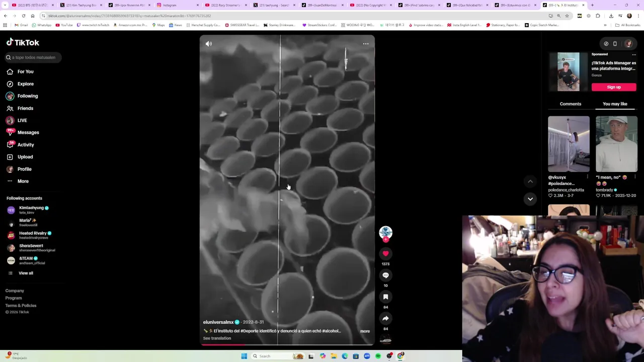The height and width of the screenshot is (362, 644).
Task: Click the phone app icon top-right
Action: pyautogui.click(x=615, y=44)
